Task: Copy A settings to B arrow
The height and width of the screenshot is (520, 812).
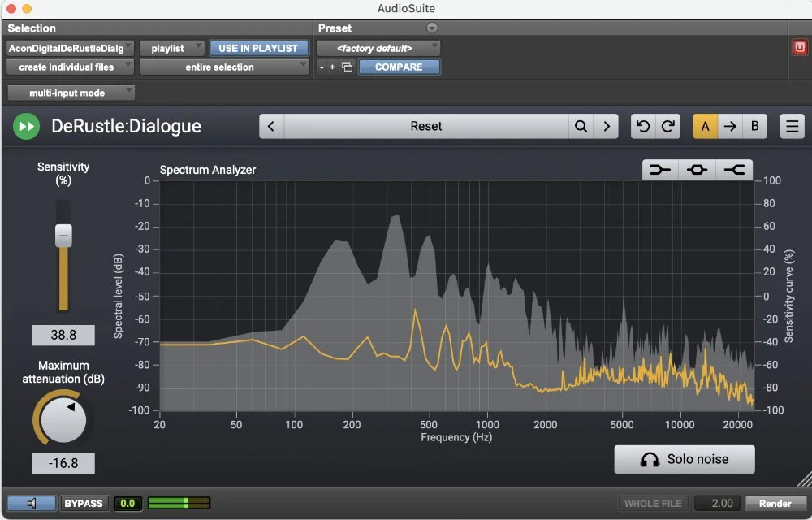Action: click(730, 127)
